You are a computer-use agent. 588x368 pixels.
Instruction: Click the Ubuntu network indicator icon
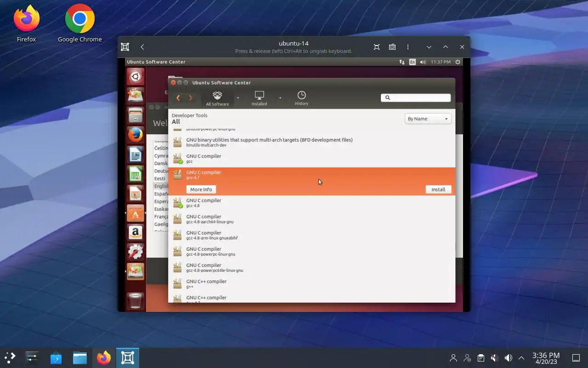click(x=402, y=62)
